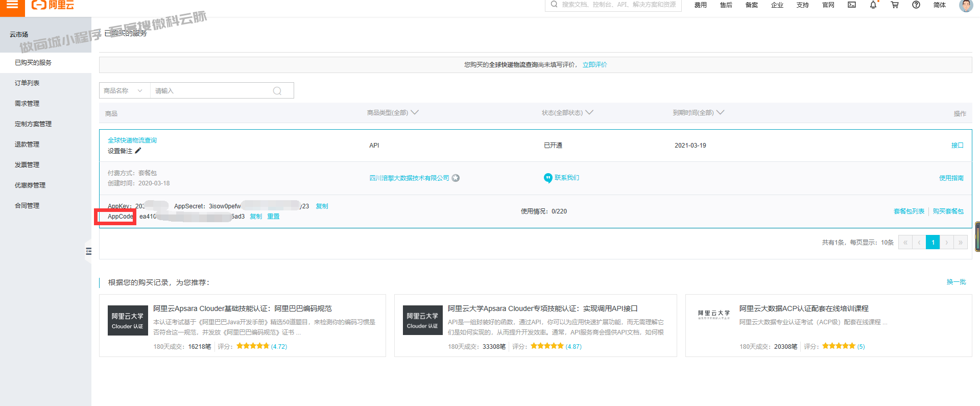Screen dimensions: 980x406
Task: Click the product name search magnifier icon
Action: click(277, 91)
